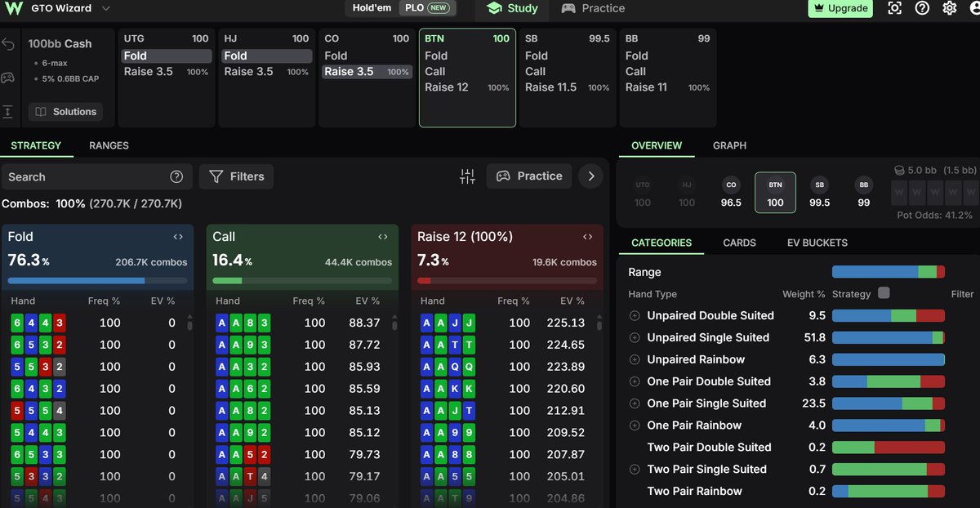Open the Solutions button
The image size is (980, 508).
click(65, 112)
